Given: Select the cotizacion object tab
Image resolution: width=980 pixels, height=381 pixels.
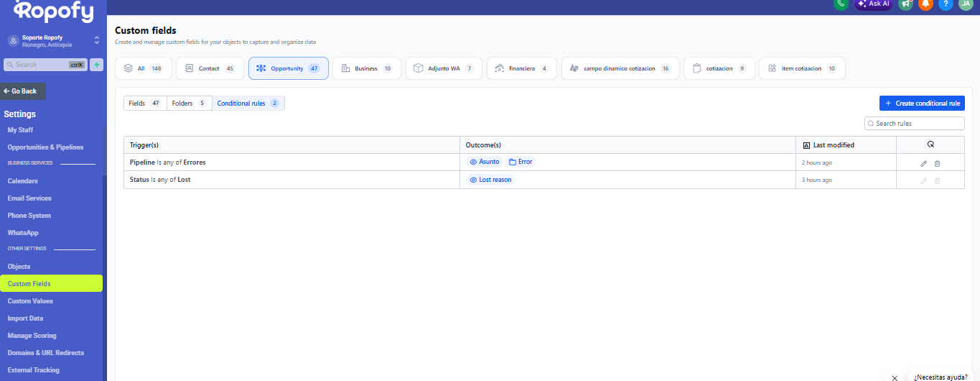Looking at the screenshot, I should click(x=719, y=68).
